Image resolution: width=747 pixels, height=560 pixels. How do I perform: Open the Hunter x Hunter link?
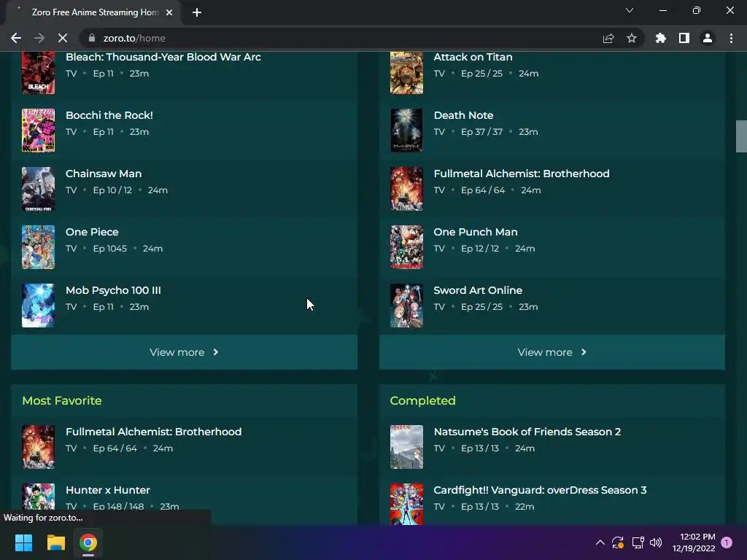click(x=108, y=490)
